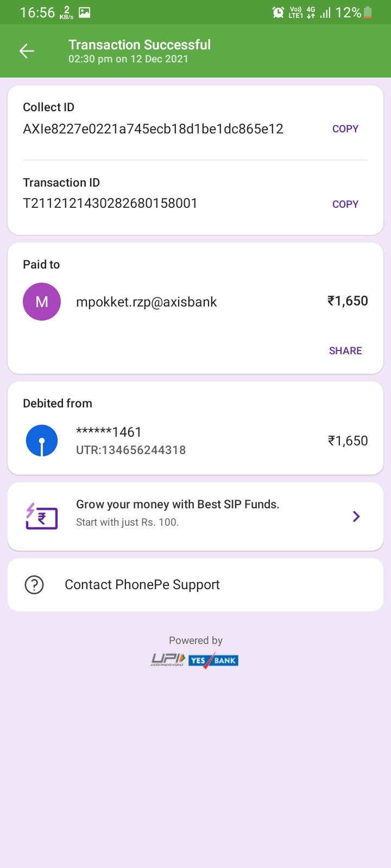Tap the alarm icon in status bar
This screenshot has height=868, width=391.
278,12
